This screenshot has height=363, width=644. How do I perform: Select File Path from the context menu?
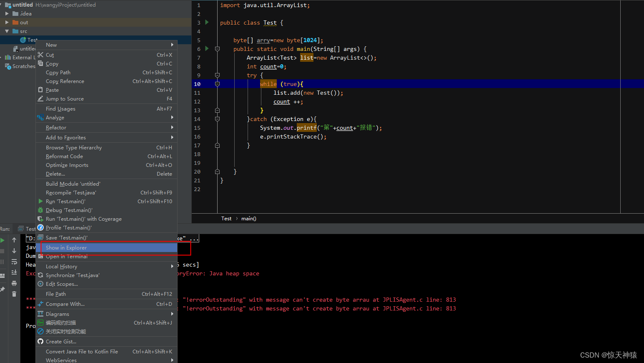[x=106, y=294]
